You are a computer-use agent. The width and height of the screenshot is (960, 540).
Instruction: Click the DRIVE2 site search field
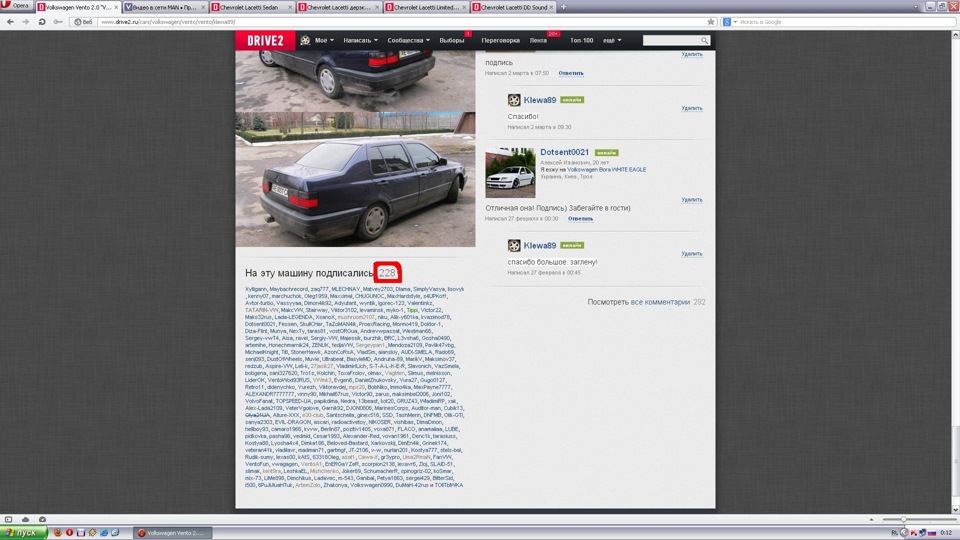[671, 40]
